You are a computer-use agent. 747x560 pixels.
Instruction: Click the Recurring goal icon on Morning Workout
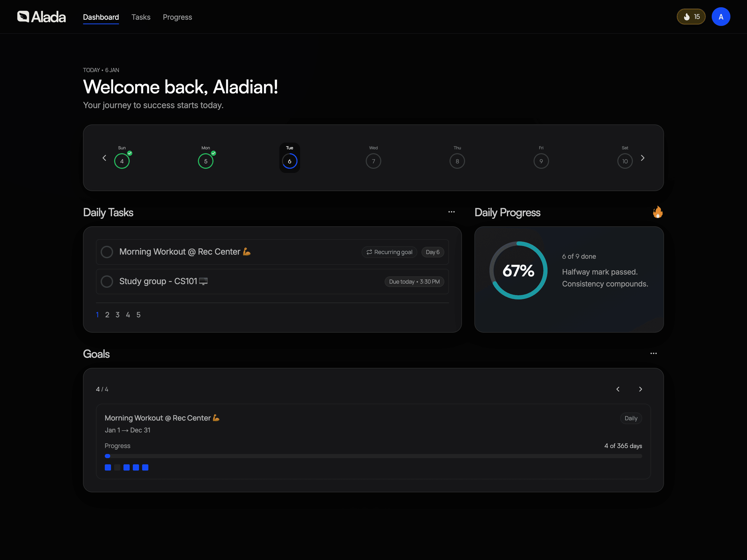coord(369,252)
